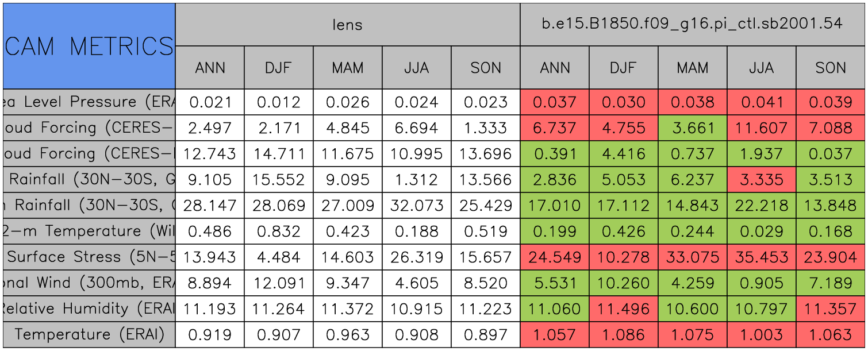Click the red cell showing 11.496
The image size is (868, 351).
623,308
